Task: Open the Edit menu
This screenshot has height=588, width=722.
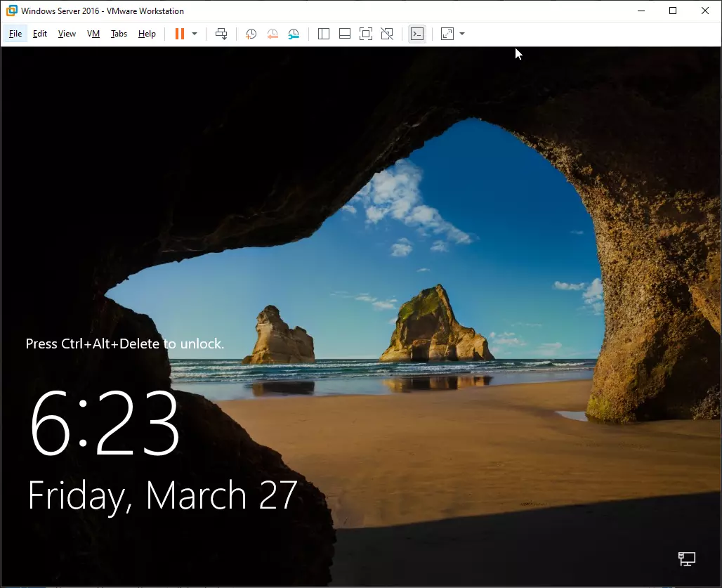Action: (40, 34)
